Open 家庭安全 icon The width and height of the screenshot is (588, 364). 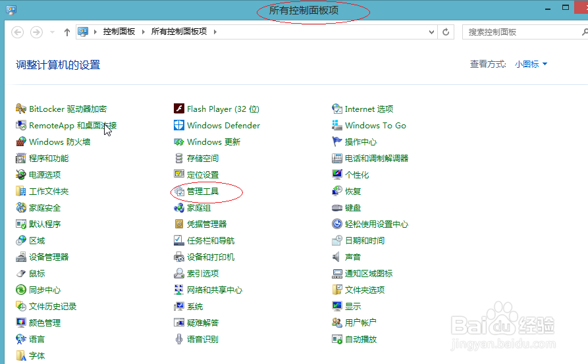pyautogui.click(x=21, y=208)
